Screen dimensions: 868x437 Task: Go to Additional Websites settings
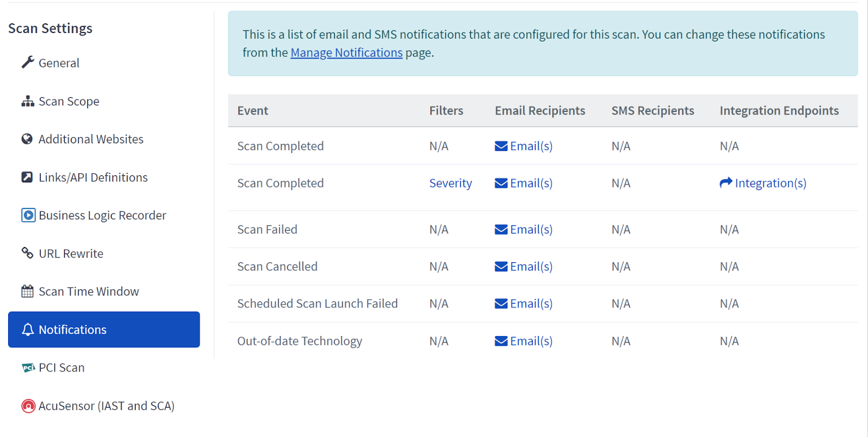pos(91,140)
